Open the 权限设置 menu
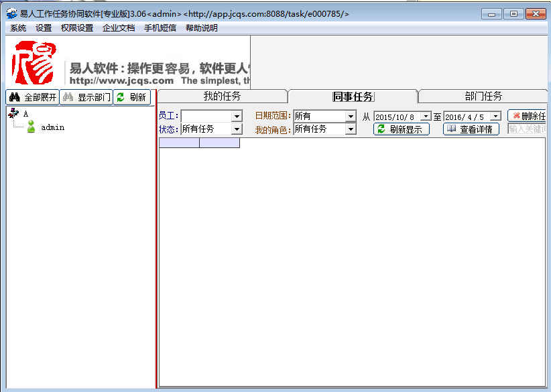551x392 pixels. pos(77,28)
